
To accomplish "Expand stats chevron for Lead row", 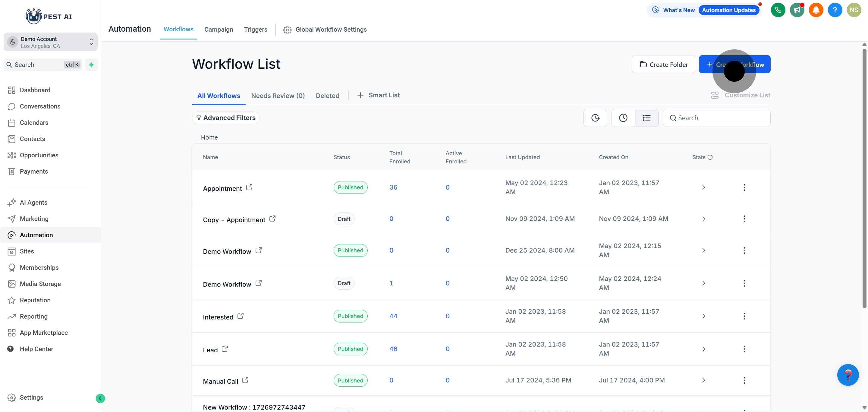I will (x=703, y=349).
